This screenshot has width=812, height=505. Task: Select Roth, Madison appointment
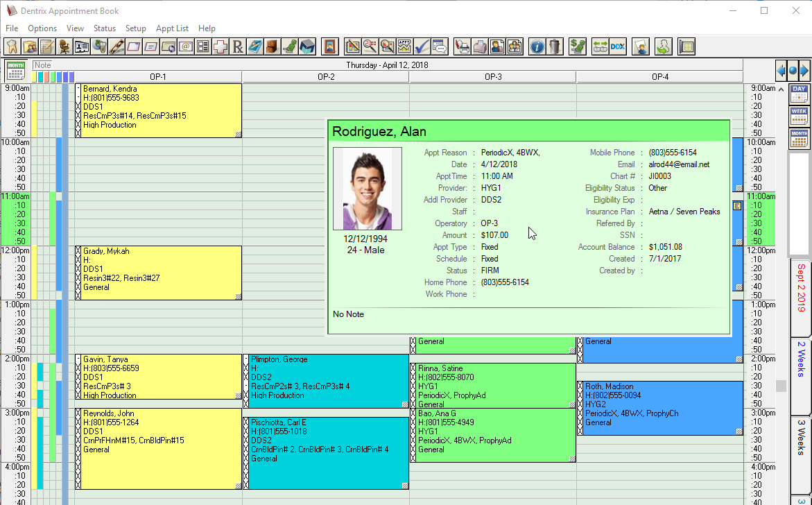pyautogui.click(x=660, y=408)
